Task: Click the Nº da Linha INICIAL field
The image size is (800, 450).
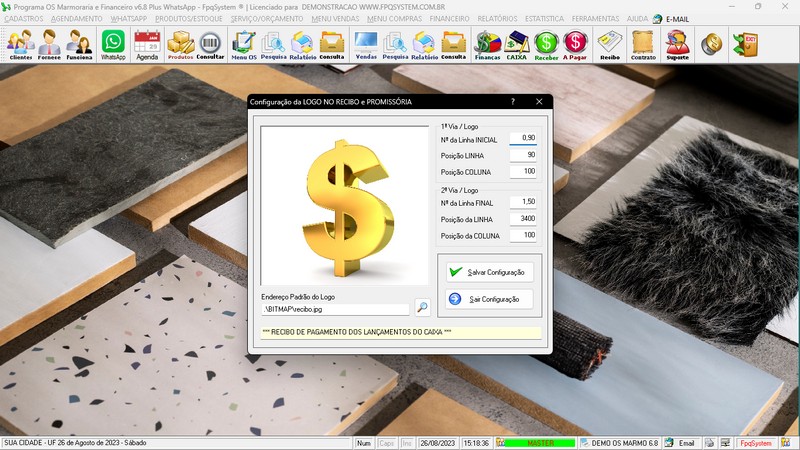Action: [x=523, y=138]
